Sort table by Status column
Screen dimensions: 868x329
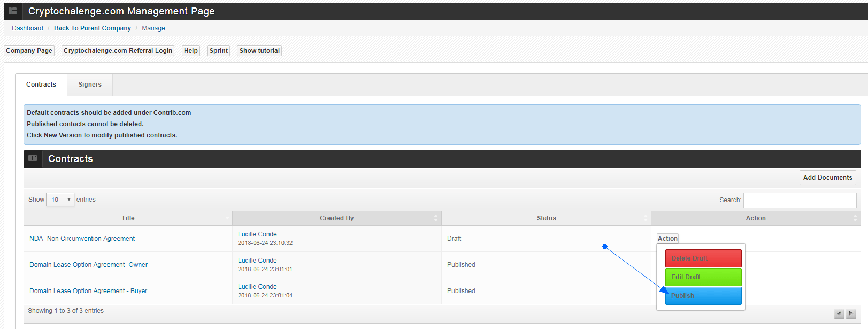(x=546, y=218)
